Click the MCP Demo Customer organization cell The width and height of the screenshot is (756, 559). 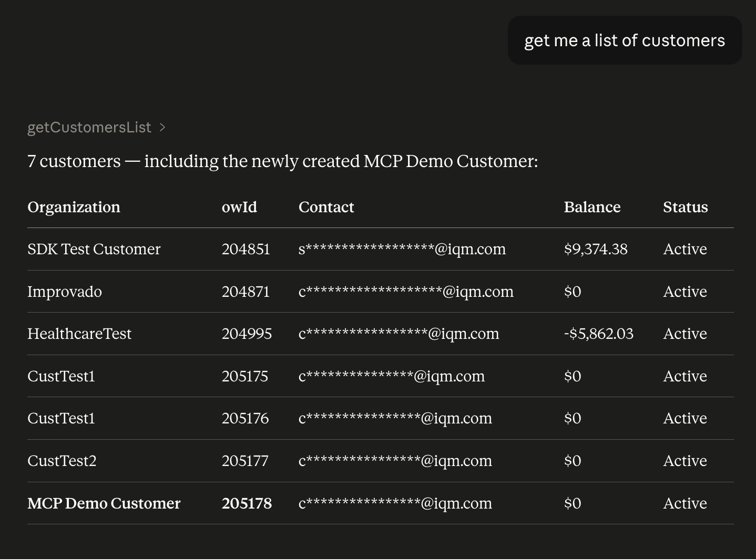pyautogui.click(x=104, y=503)
